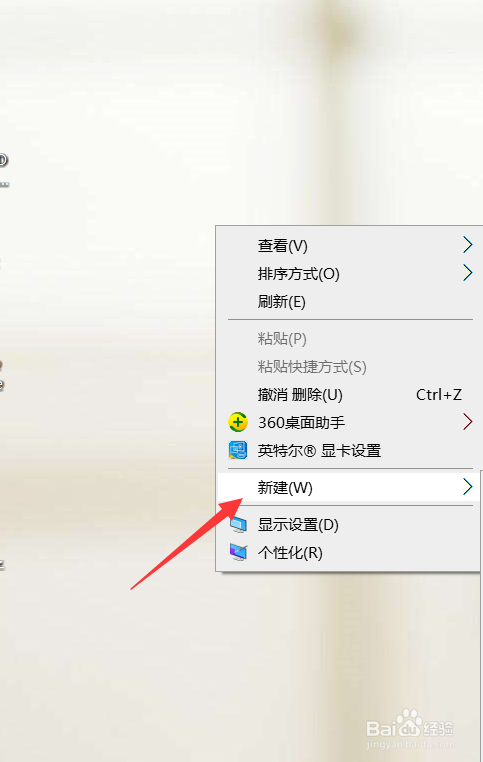Open 个性化(R) from context menu
This screenshot has height=762, width=483.
point(348,553)
